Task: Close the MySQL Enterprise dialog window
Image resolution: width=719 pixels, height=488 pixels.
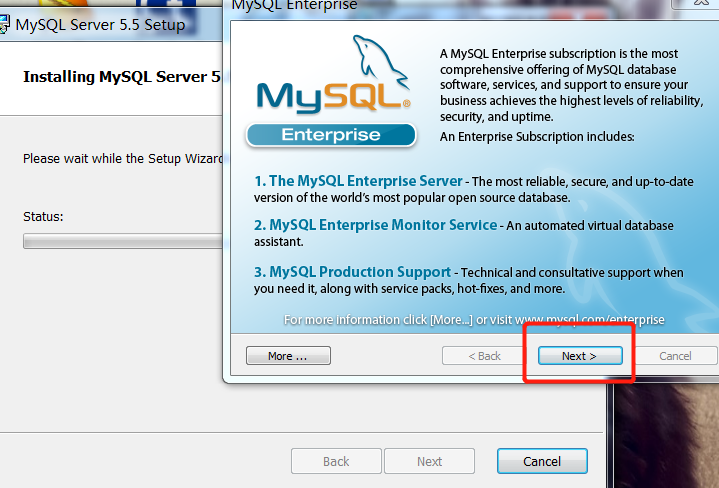Action: tap(700, 3)
